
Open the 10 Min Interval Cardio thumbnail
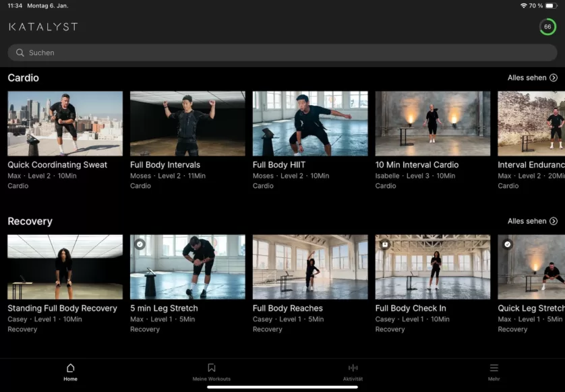coord(432,123)
